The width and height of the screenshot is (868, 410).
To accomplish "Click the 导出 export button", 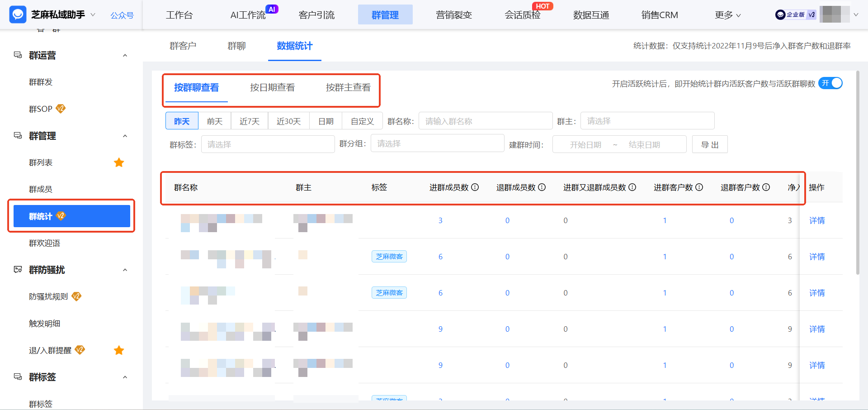I will click(x=709, y=144).
